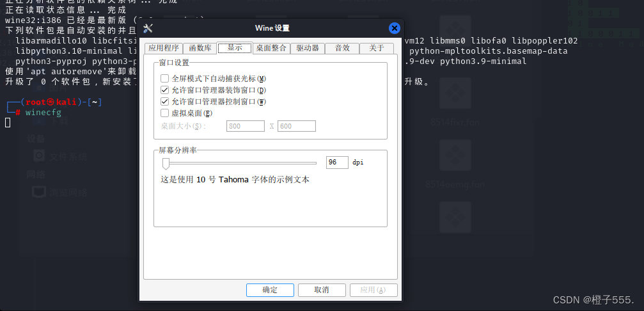
Task: Go to the 桌面整合 tab
Action: coord(271,48)
